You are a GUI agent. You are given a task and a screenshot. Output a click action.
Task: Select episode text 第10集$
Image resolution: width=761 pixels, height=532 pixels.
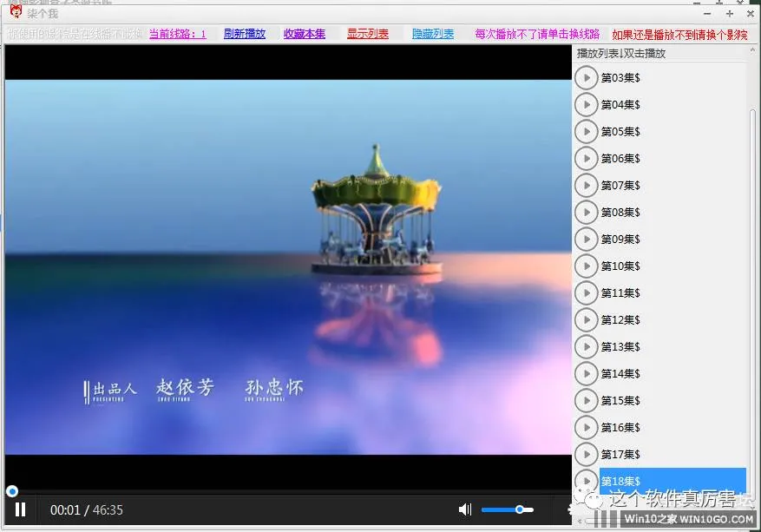620,266
